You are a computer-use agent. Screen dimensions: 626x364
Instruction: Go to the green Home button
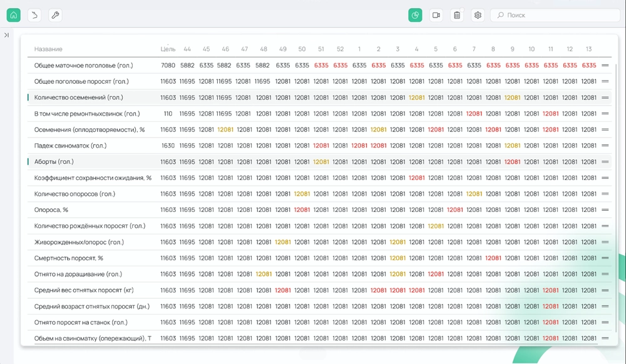click(x=14, y=15)
